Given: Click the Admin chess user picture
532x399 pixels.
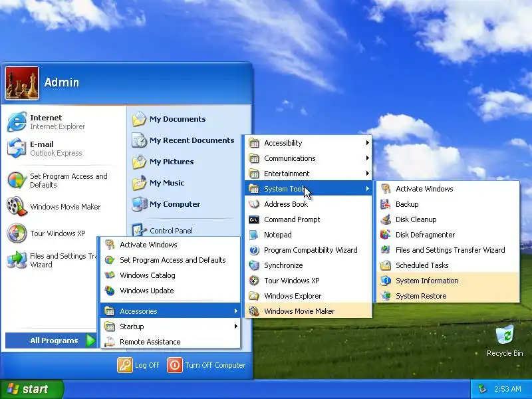Looking at the screenshot, I should (x=22, y=82).
